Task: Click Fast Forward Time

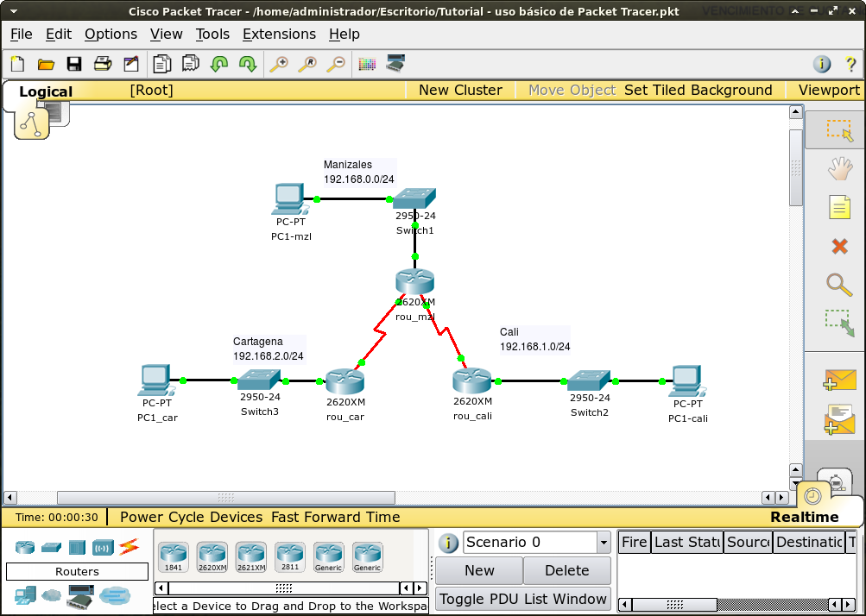Action: tap(336, 517)
